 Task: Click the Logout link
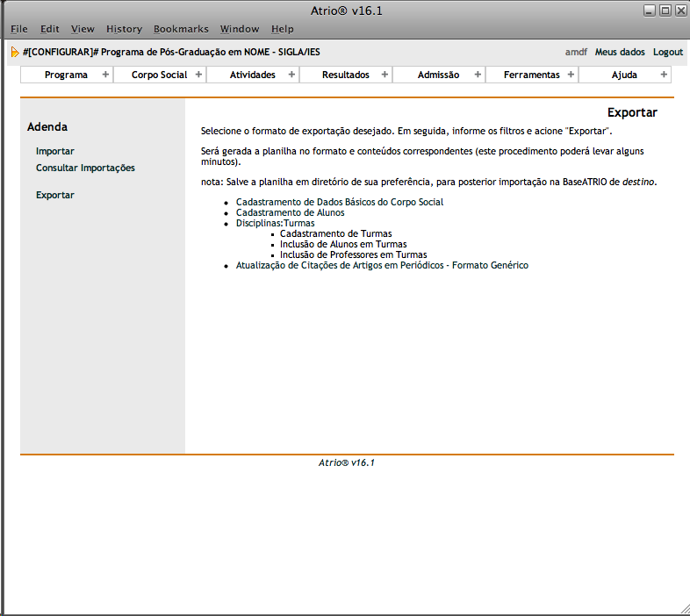[667, 52]
